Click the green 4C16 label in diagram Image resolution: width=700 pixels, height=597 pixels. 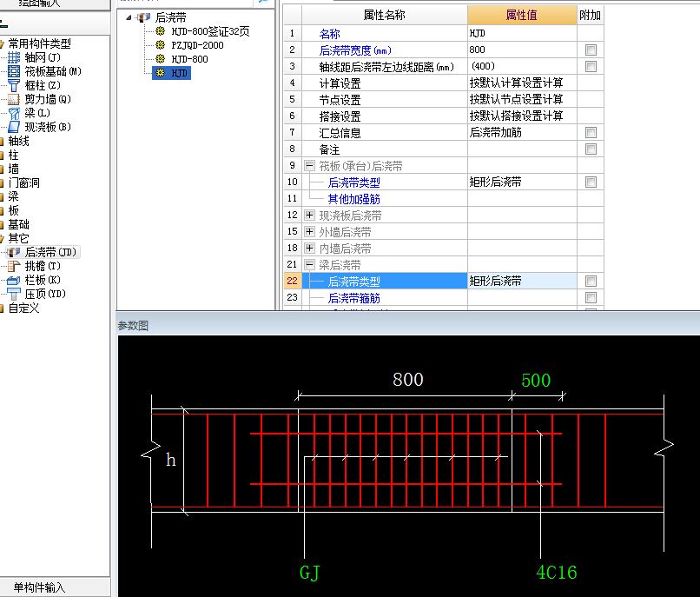(x=556, y=573)
